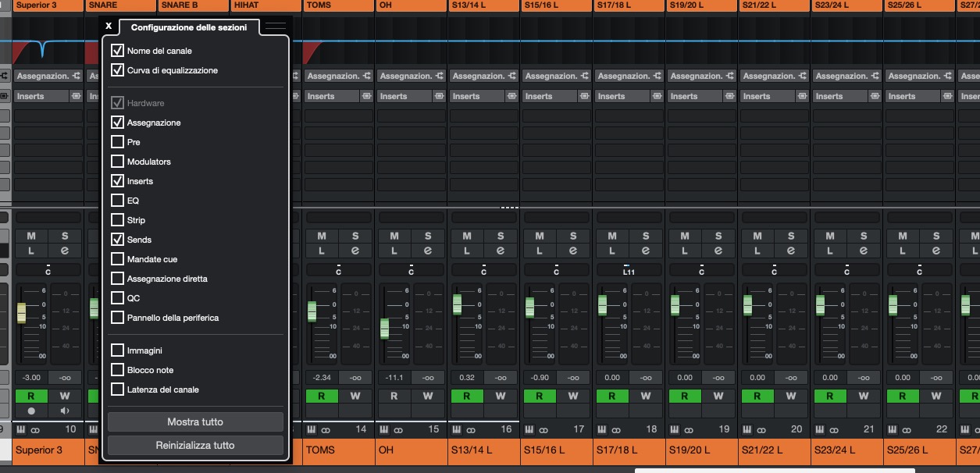Enable the EQ checkbox in the sections dialog
This screenshot has width=980, height=473.
118,201
